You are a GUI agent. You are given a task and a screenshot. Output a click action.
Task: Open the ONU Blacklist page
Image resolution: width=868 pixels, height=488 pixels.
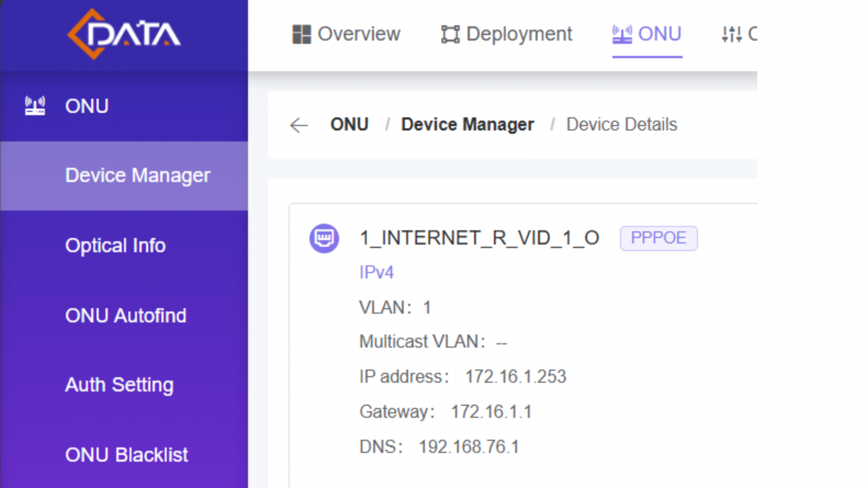[x=126, y=454]
